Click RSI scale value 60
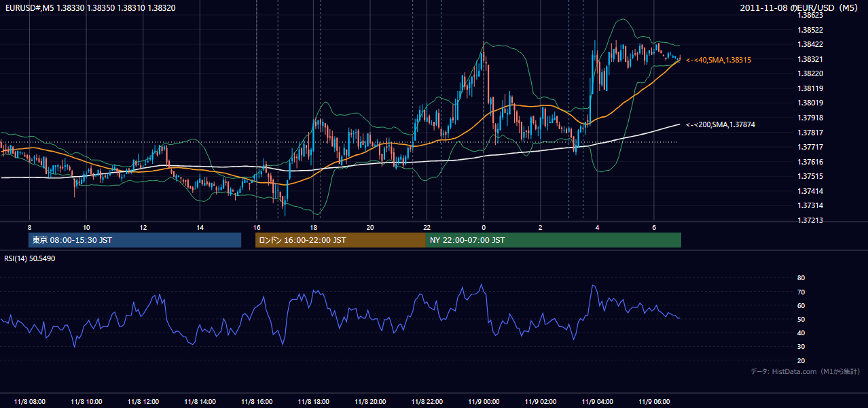The width and height of the screenshot is (868, 408). [801, 305]
